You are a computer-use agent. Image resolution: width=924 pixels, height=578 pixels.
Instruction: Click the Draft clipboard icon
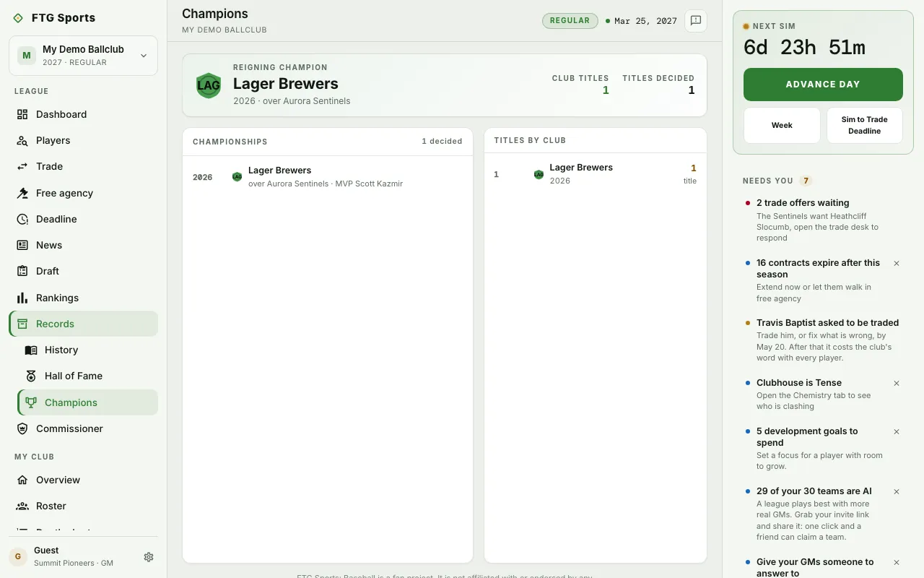[x=22, y=271]
